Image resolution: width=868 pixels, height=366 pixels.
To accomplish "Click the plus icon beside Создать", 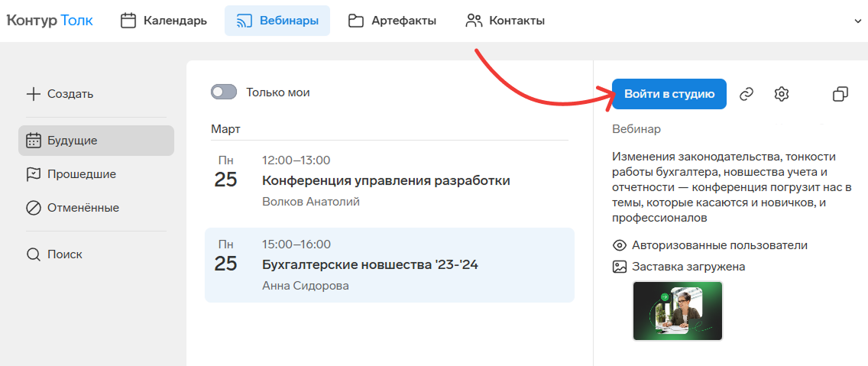I will click(33, 94).
